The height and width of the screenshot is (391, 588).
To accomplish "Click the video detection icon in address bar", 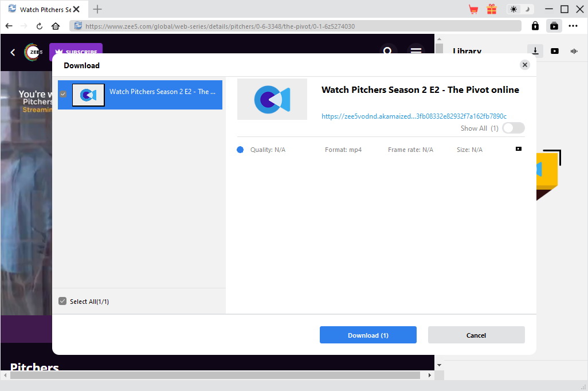I will pos(554,26).
